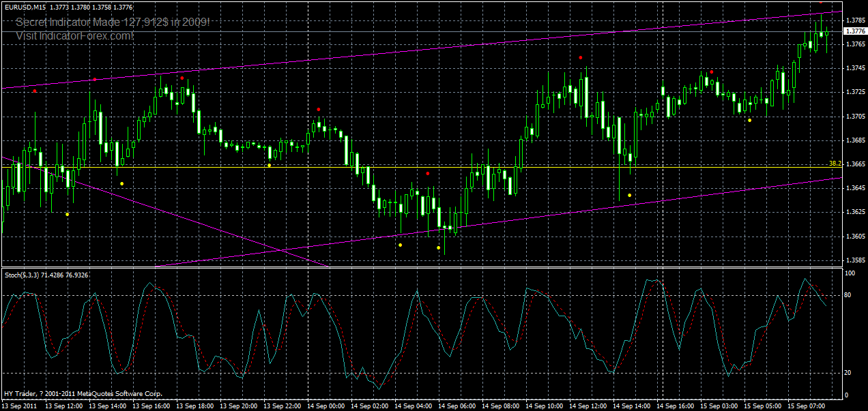The height and width of the screenshot is (411, 868).
Task: Click the yellow dot near the 14 Sep 14:00 pullback
Action: point(628,194)
